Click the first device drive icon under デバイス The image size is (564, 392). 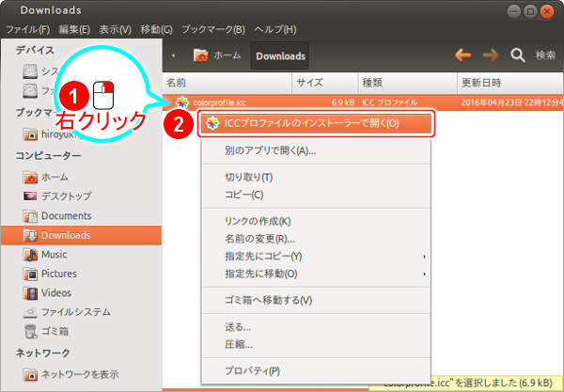pos(30,71)
